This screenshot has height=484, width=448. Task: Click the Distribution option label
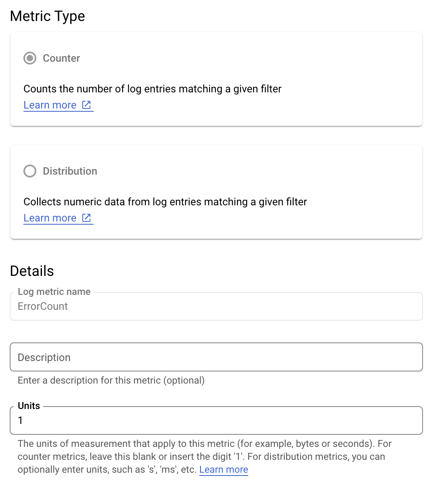[x=70, y=171]
